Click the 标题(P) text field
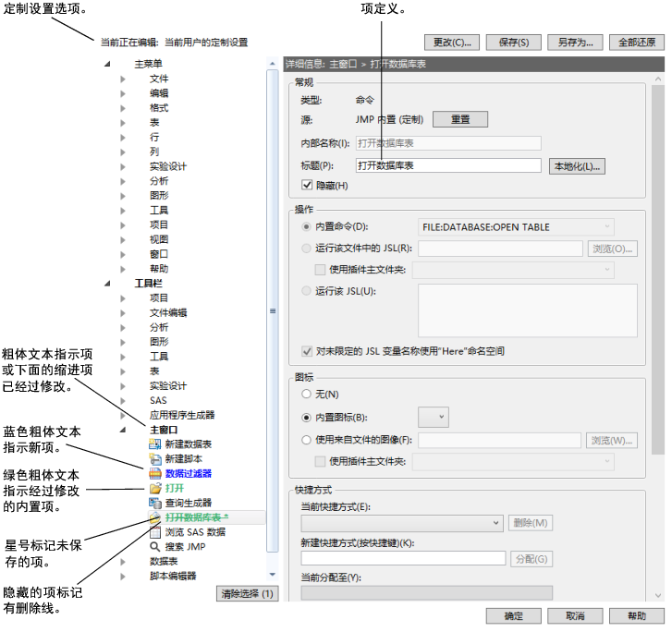The height and width of the screenshot is (632, 672). (x=448, y=165)
